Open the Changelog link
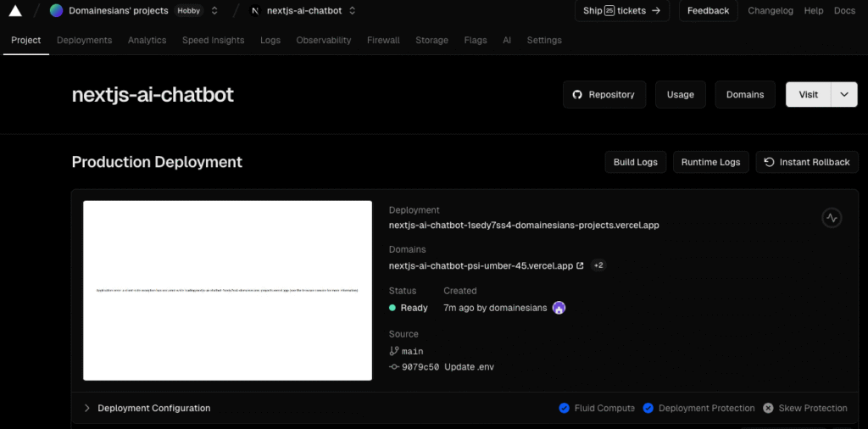Screen dimensions: 868x429 770,10
